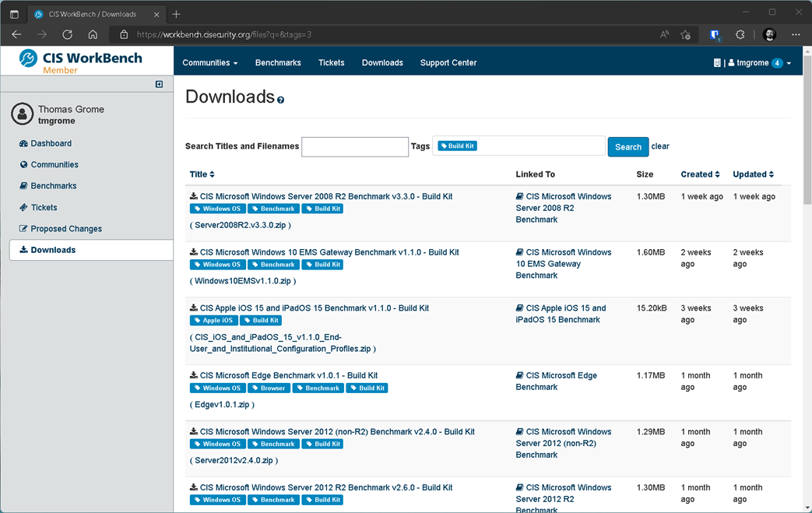812x513 pixels.
Task: Open Benchmarks in top navigation
Action: [278, 62]
